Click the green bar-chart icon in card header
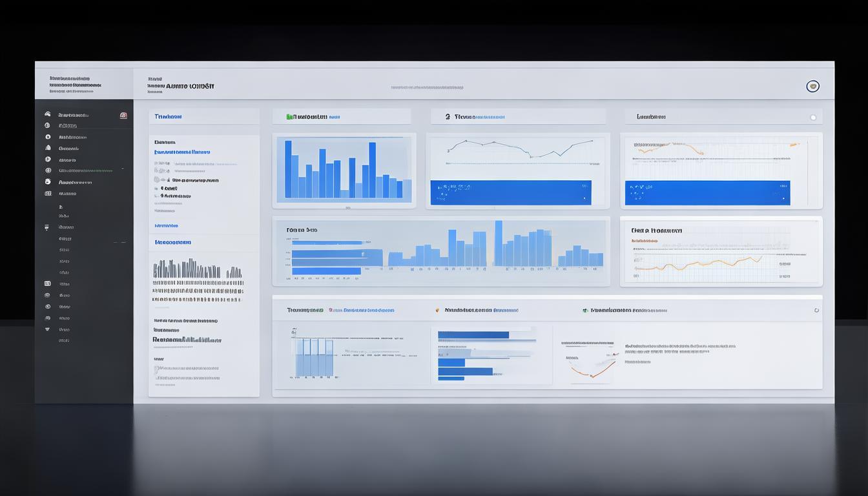 coord(291,117)
